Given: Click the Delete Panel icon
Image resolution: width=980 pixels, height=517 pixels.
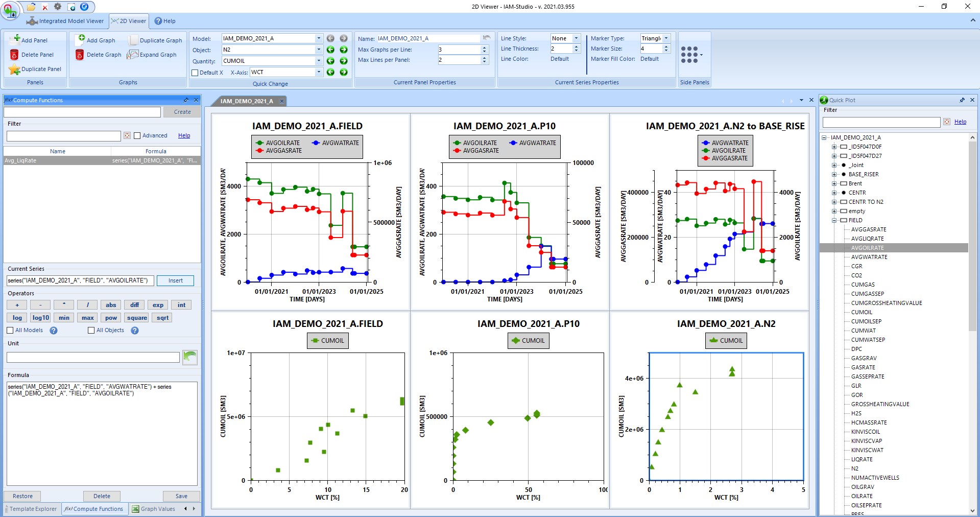Looking at the screenshot, I should 14,55.
